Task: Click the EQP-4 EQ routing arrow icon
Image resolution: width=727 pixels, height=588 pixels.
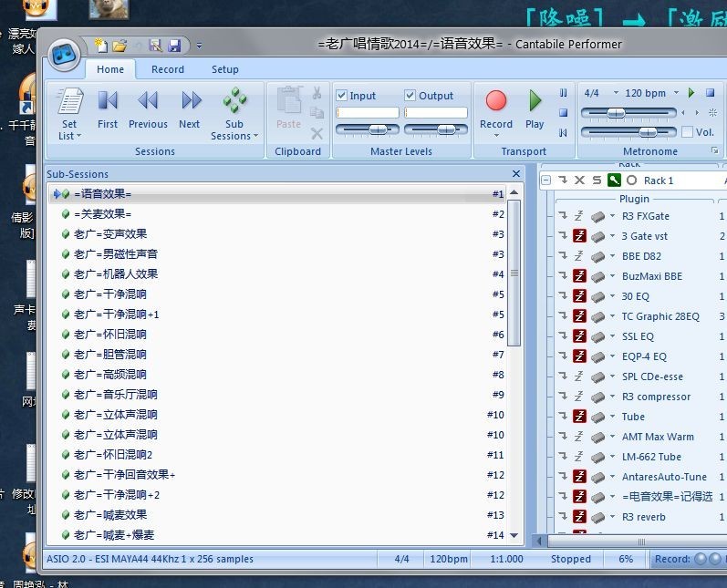Action: (x=563, y=356)
